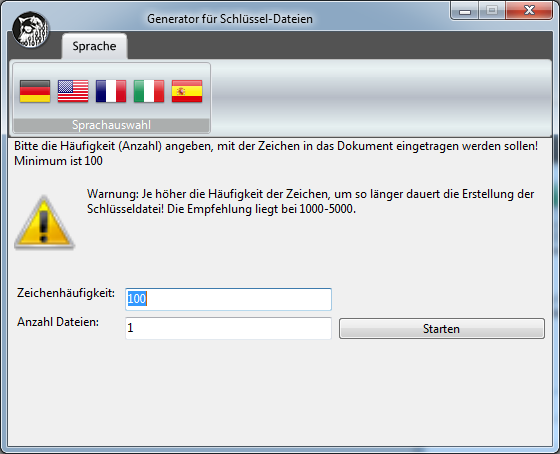Click the Warnung recommendation text

pos(310,201)
